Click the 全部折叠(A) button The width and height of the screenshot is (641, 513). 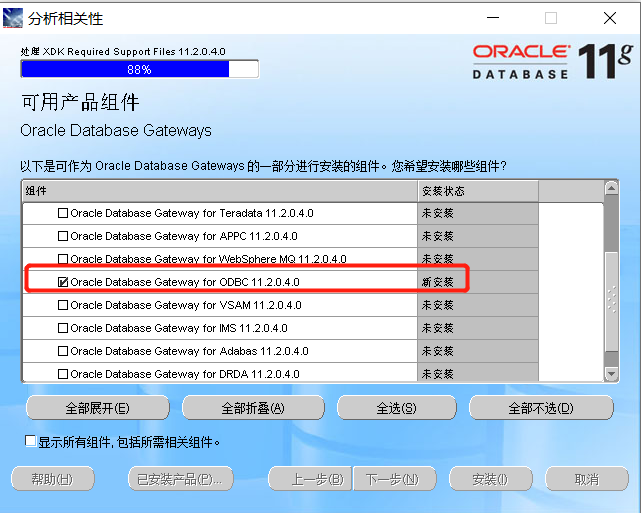(253, 408)
